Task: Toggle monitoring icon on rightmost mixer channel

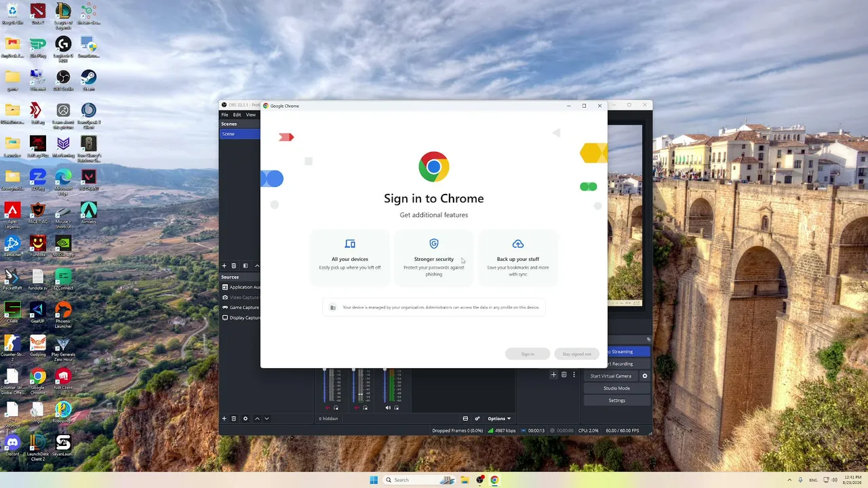Action: pos(397,408)
